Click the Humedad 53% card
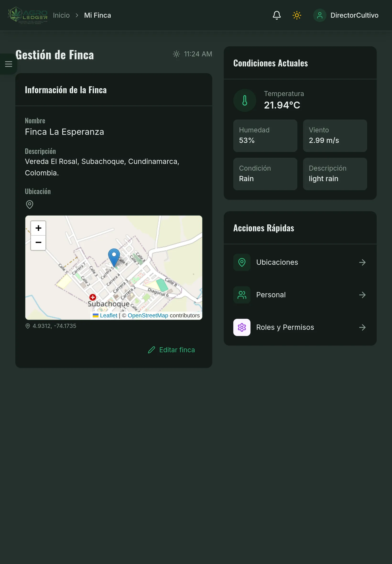The width and height of the screenshot is (392, 564). (265, 136)
